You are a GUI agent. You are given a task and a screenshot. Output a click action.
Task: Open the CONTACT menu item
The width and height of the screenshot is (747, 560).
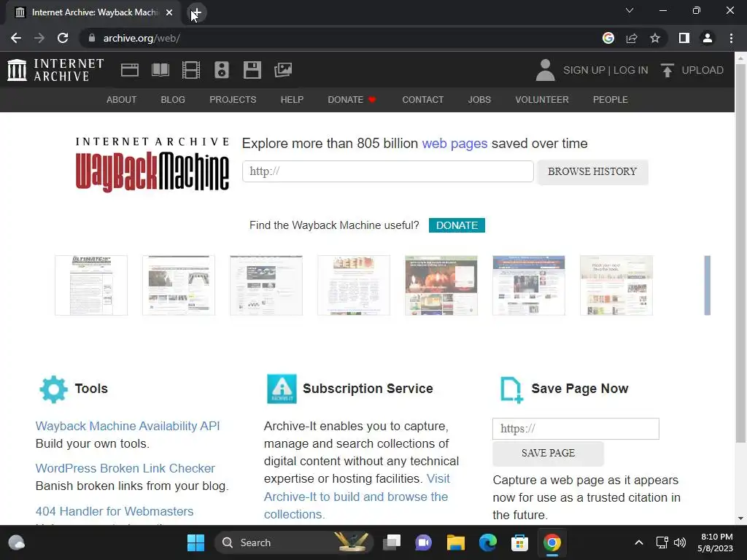[423, 99]
